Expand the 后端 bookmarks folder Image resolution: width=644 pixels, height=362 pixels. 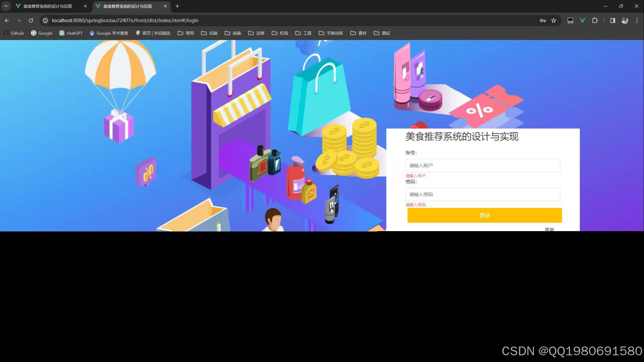pyautogui.click(x=209, y=33)
